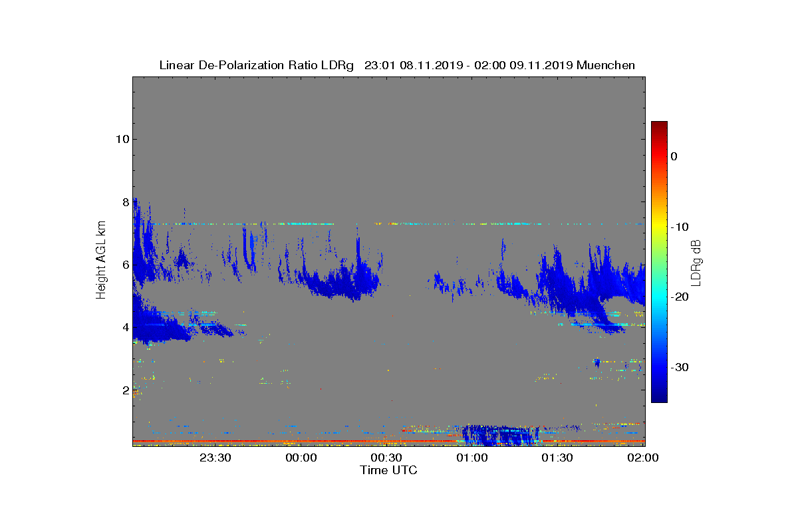Click the 00:00 time tick label
Viewport: 798px width, 532px height.
[x=301, y=458]
